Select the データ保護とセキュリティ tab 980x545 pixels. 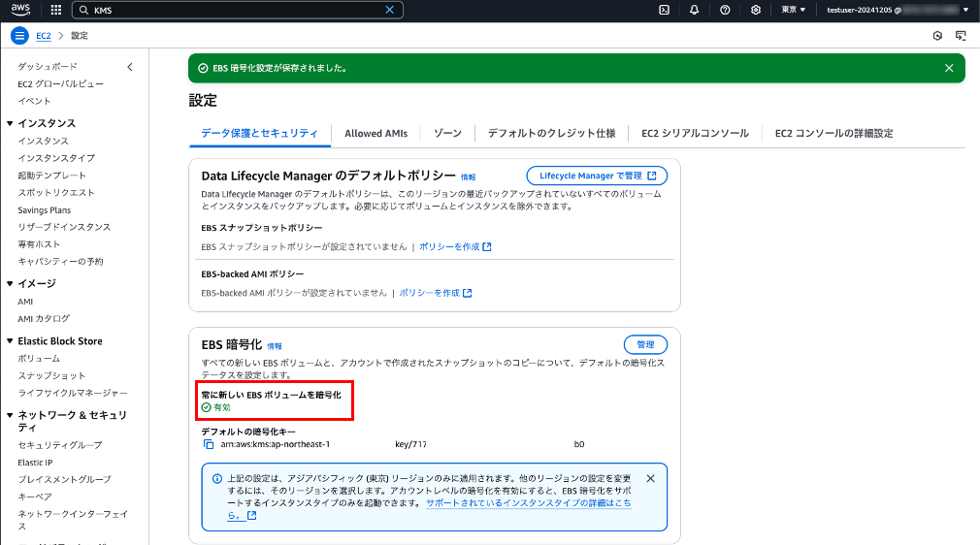pos(259,133)
